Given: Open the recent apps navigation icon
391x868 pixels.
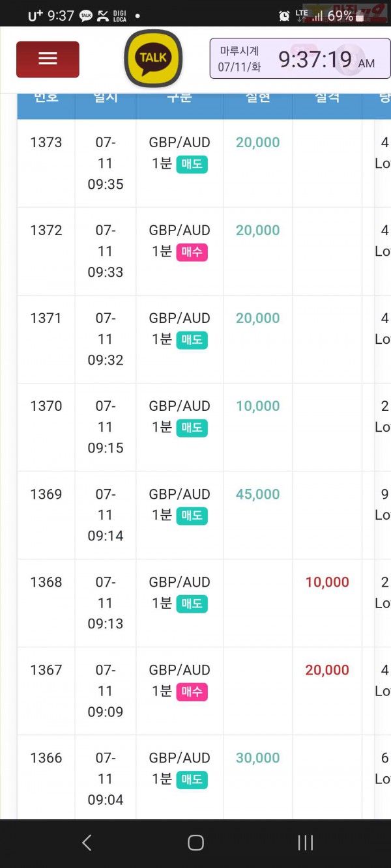Looking at the screenshot, I should (305, 843).
